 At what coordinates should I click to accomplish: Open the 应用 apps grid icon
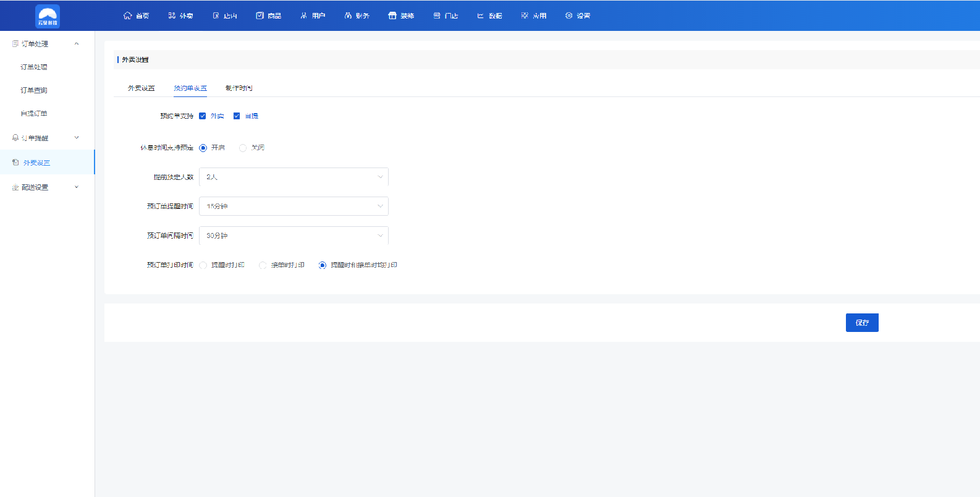[x=525, y=15]
